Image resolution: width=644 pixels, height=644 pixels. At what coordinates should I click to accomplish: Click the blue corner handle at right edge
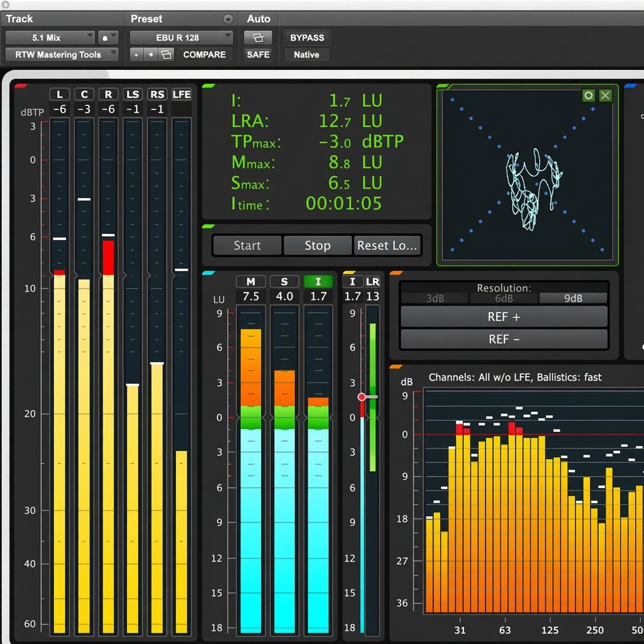(x=630, y=86)
